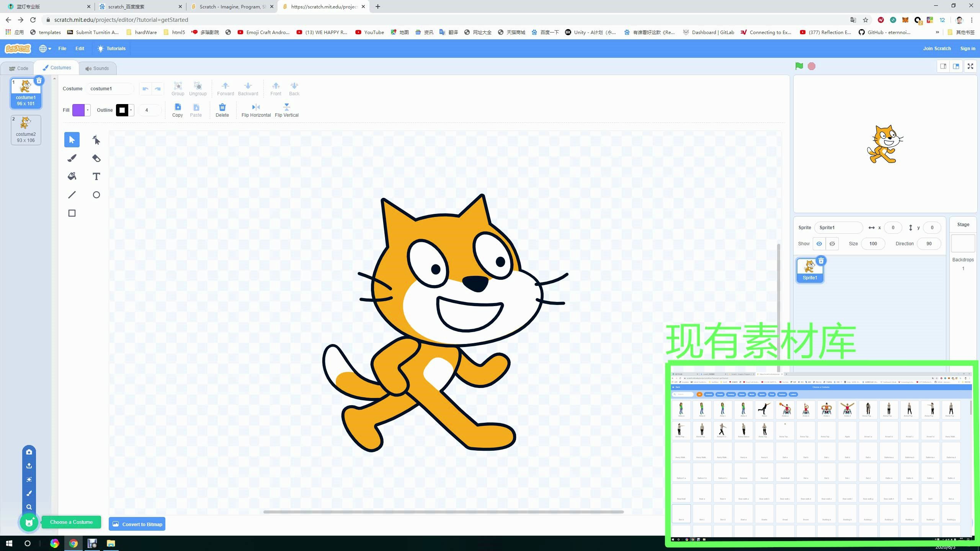Switch to the Code tab
Viewport: 980px width, 551px height.
coord(18,68)
